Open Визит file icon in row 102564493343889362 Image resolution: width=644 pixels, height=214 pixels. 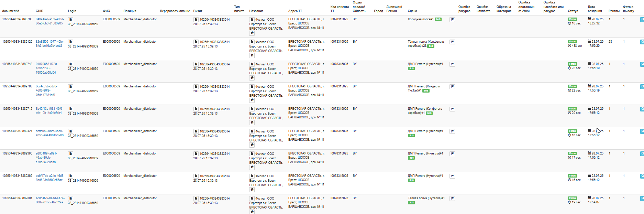196,176
